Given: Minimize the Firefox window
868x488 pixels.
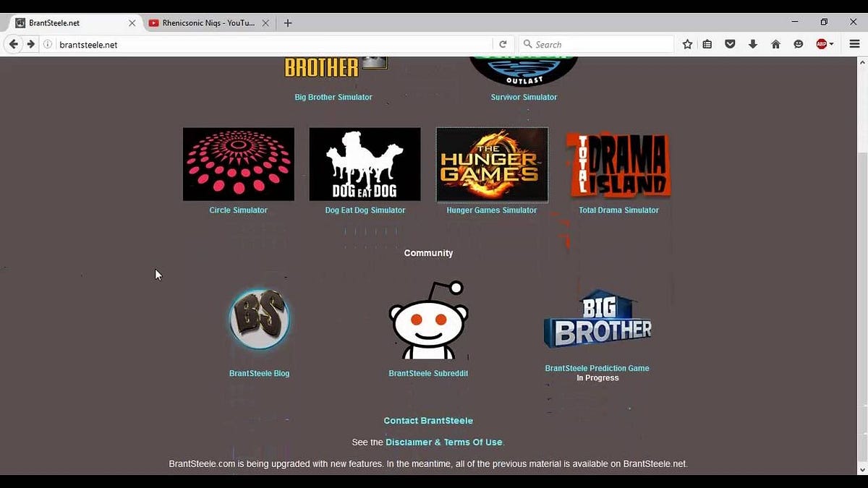Looking at the screenshot, I should click(x=795, y=22).
